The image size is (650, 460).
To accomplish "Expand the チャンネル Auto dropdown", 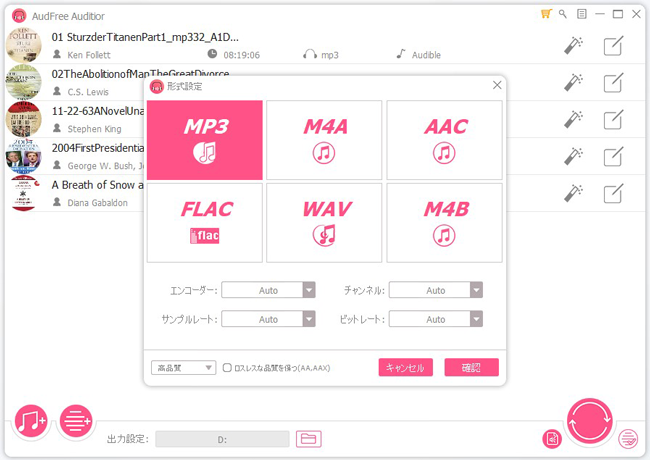I will click(x=436, y=290).
